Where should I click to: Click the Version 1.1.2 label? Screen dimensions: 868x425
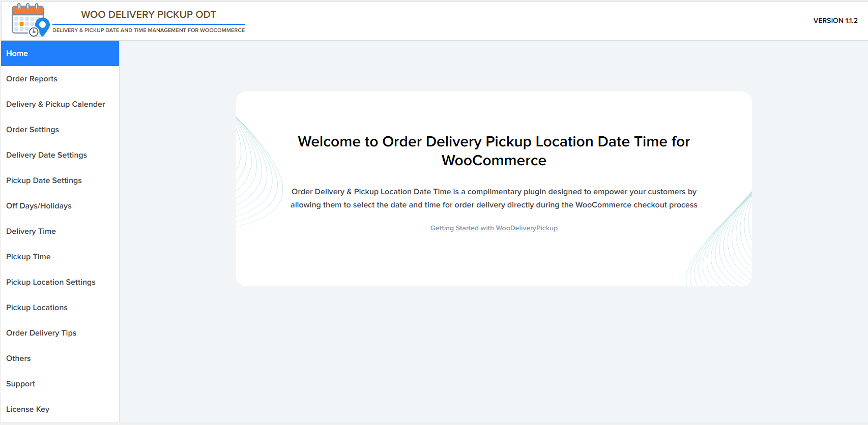click(x=835, y=21)
